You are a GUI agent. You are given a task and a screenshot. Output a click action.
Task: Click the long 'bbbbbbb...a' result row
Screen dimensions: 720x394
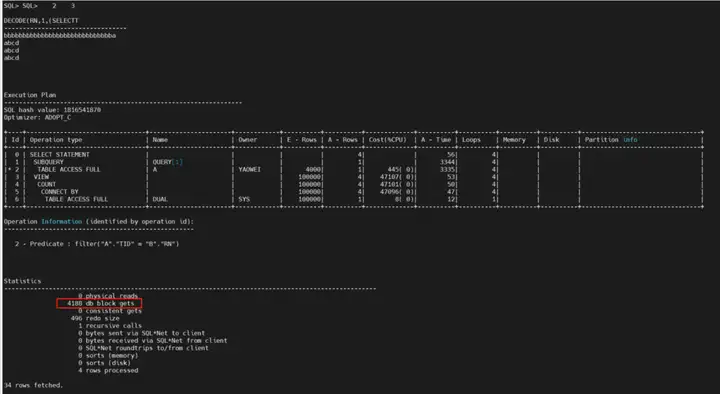(60, 35)
